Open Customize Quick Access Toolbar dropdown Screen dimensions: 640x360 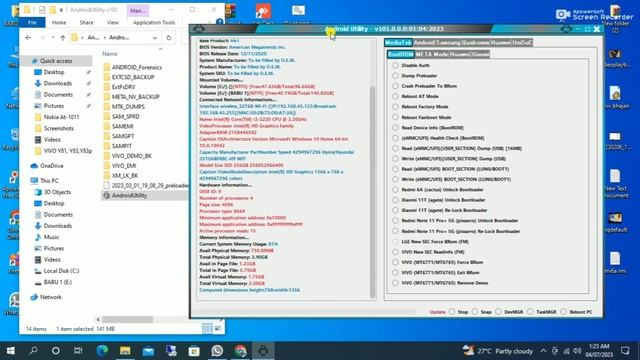pyautogui.click(x=61, y=10)
